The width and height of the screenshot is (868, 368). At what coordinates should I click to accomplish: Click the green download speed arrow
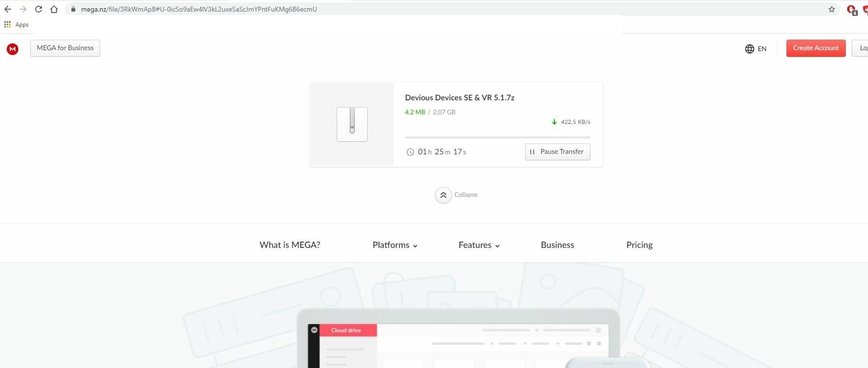(x=554, y=122)
